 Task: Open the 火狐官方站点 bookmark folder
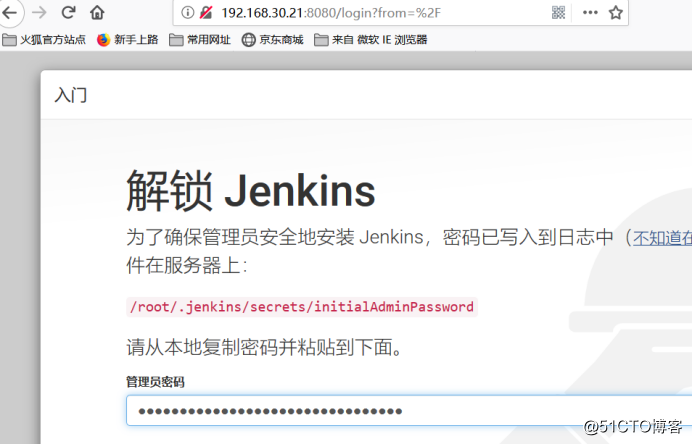(x=44, y=40)
